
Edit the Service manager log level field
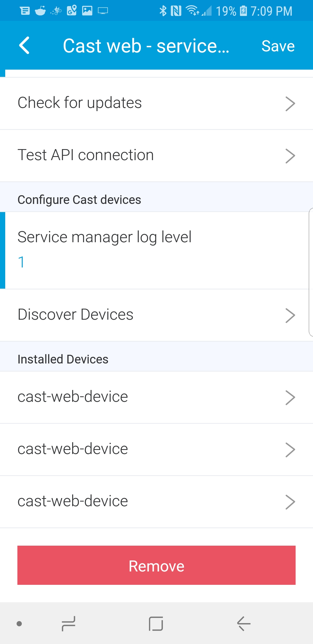point(156,251)
